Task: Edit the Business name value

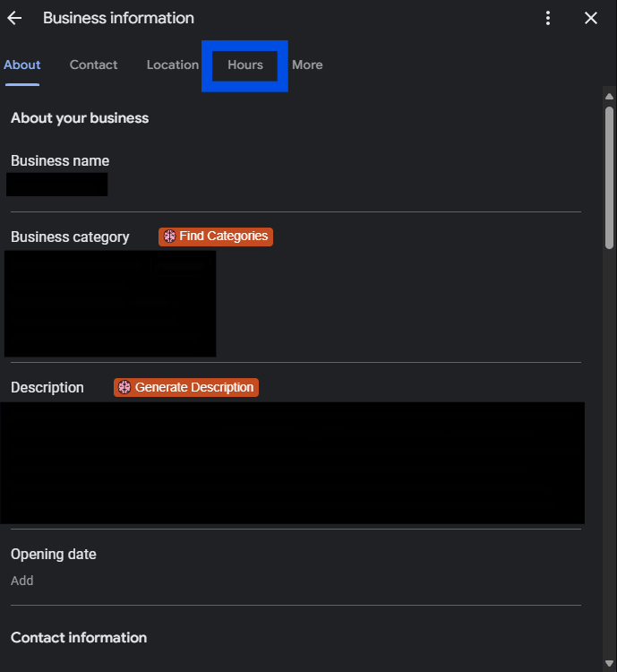Action: (x=57, y=185)
